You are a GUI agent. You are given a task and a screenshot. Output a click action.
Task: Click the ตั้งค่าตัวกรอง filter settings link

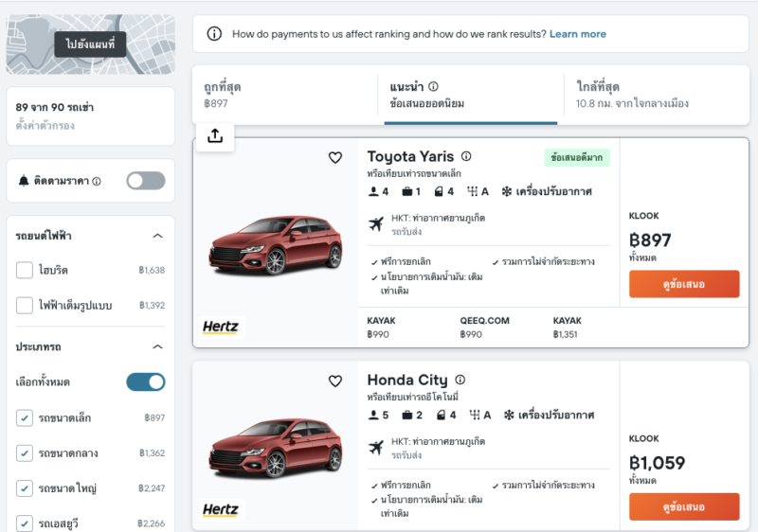[45, 126]
